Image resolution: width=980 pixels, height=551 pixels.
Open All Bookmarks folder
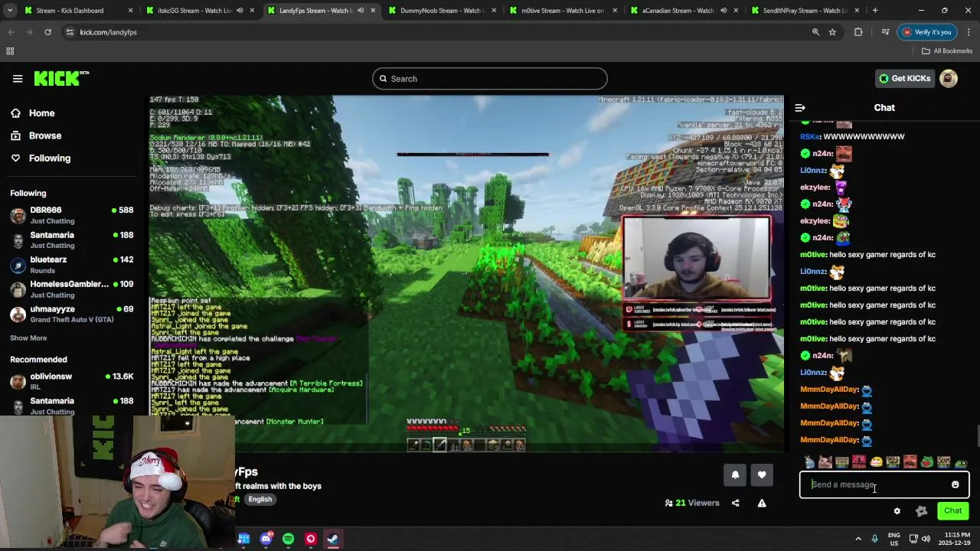(947, 51)
